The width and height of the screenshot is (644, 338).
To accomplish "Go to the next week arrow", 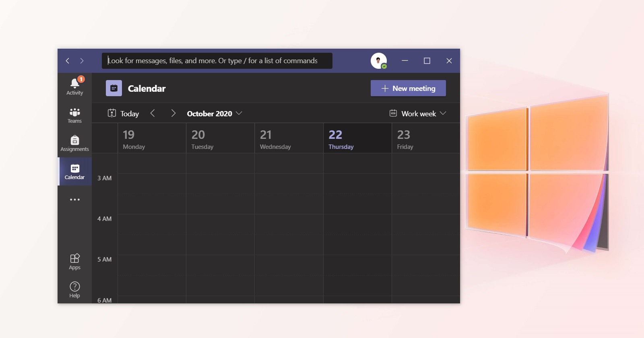I will click(173, 113).
